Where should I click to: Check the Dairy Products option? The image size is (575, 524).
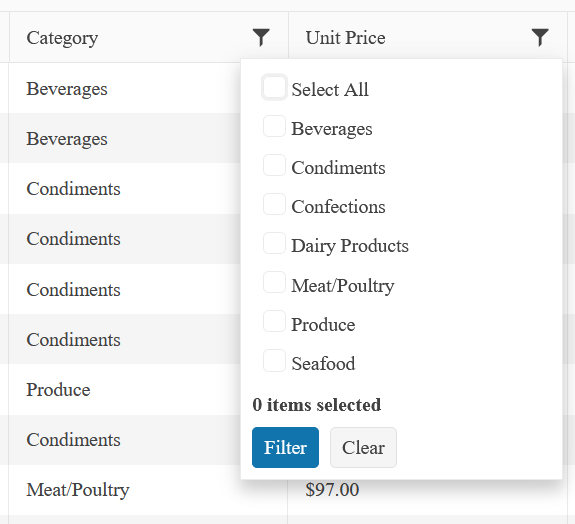pos(274,243)
